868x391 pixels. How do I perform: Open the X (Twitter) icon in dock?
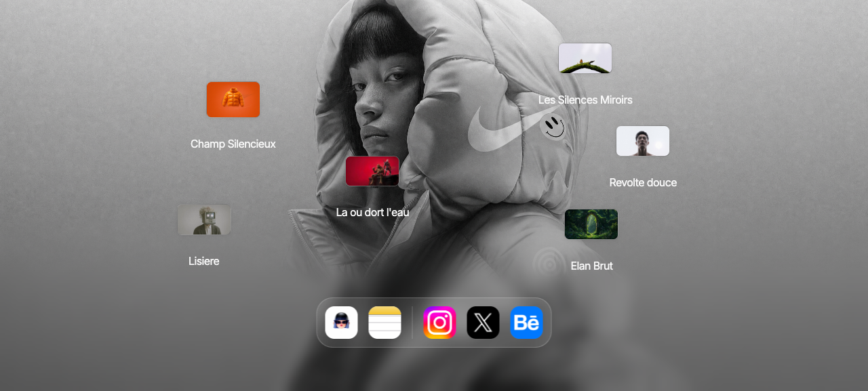483,323
